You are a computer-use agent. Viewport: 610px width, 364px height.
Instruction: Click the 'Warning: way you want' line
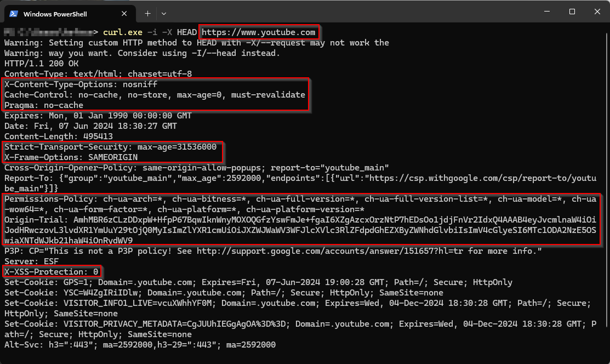[x=142, y=53]
